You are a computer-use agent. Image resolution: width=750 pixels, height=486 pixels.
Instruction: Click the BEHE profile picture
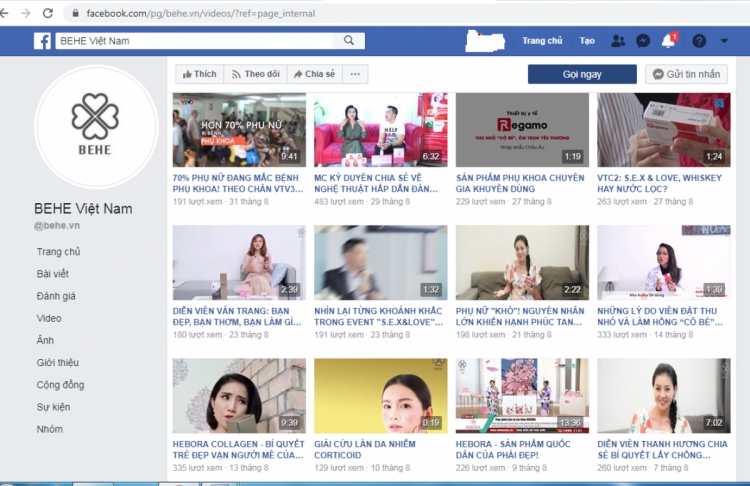coord(95,126)
